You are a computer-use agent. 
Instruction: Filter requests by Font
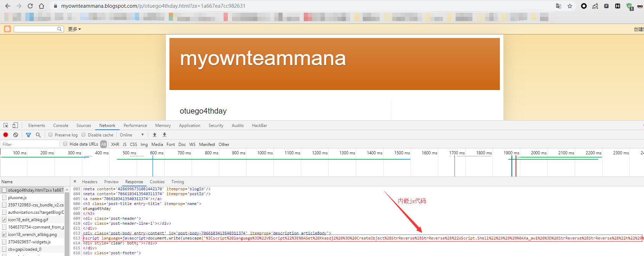click(x=171, y=144)
